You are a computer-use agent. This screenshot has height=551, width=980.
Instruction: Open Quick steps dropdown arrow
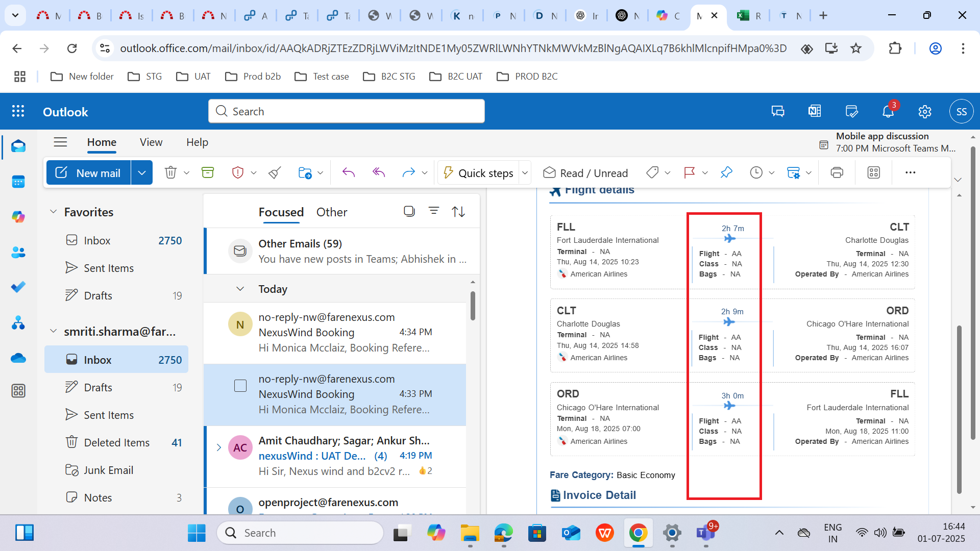click(525, 173)
